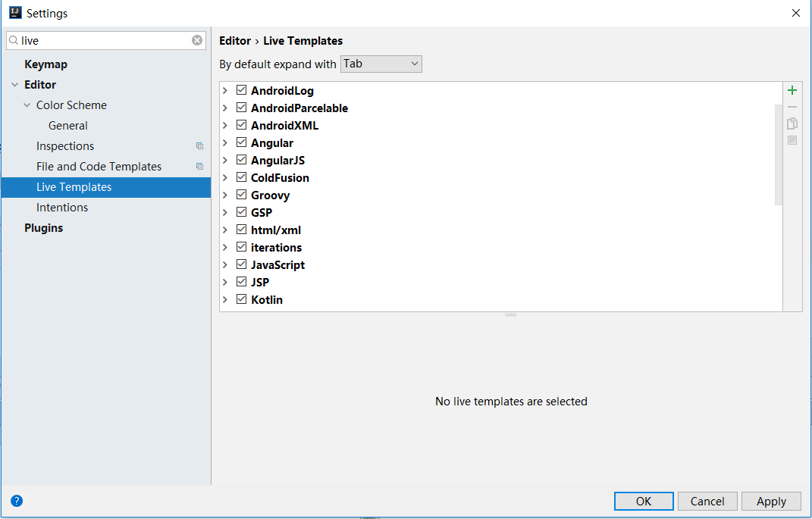This screenshot has width=812, height=519.
Task: Click the project-level icon beside Inspections
Action: (199, 146)
